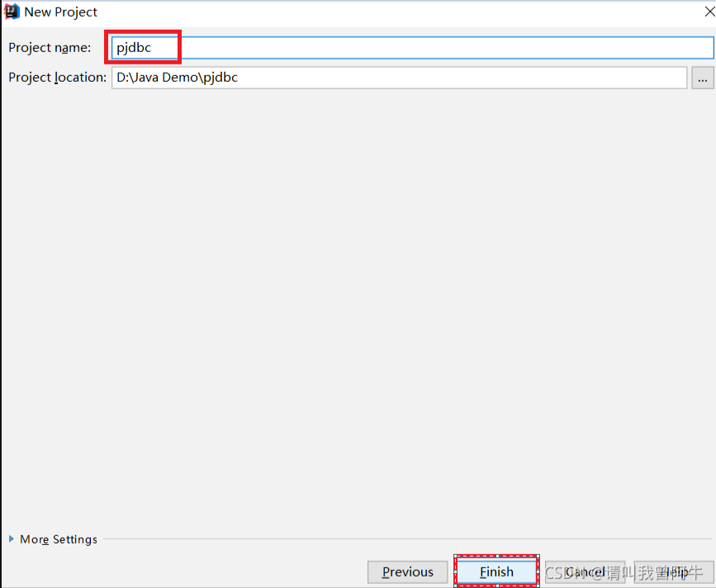This screenshot has height=588, width=716.
Task: Click the IntelliJ IDEA icon in the title bar
Action: tap(12, 12)
